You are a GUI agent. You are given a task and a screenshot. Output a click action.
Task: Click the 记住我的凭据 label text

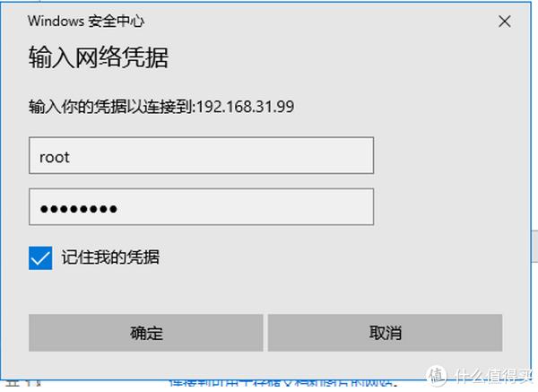click(110, 257)
